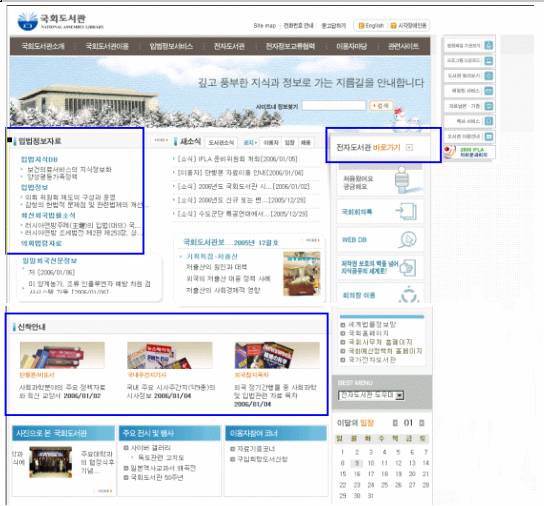The image size is (544, 506).
Task: Select day 10 in the calendar
Action: click(x=371, y=463)
